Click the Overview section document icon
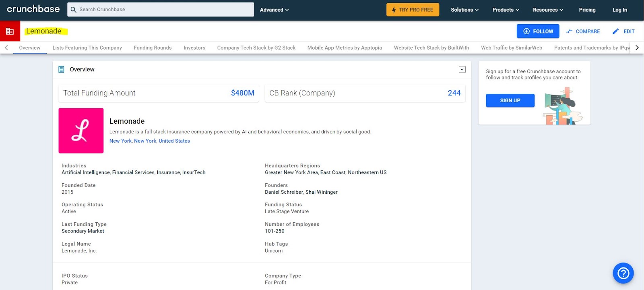Image resolution: width=644 pixels, height=290 pixels. coord(61,69)
